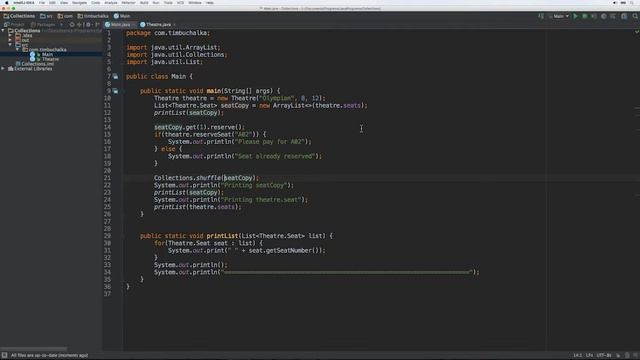Click run gutter icon beside class Main

(x=116, y=77)
